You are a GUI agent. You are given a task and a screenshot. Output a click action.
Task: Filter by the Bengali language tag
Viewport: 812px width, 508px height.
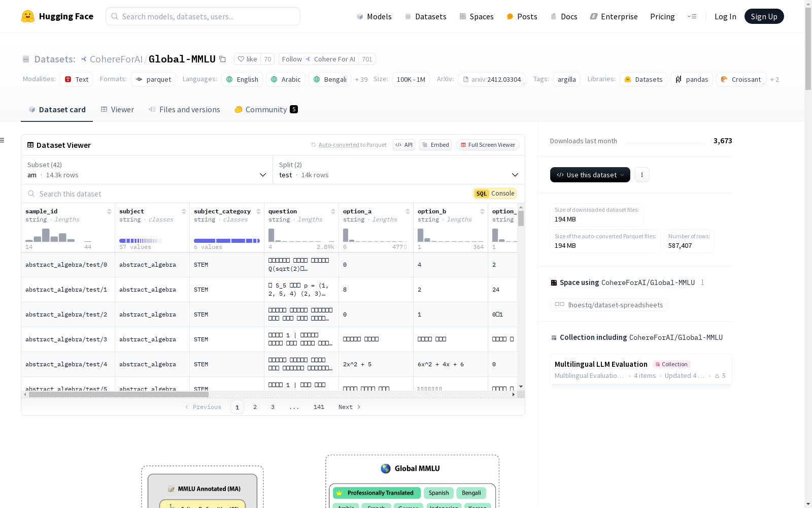[330, 79]
